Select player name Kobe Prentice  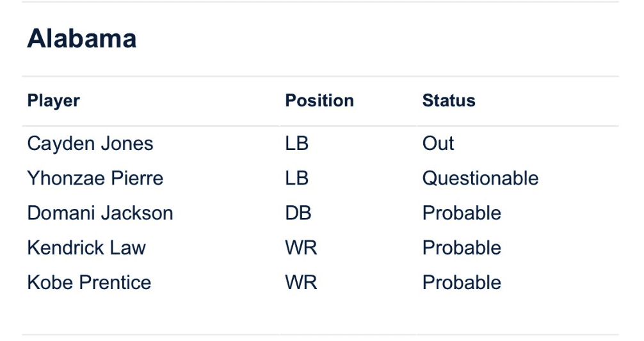[89, 282]
